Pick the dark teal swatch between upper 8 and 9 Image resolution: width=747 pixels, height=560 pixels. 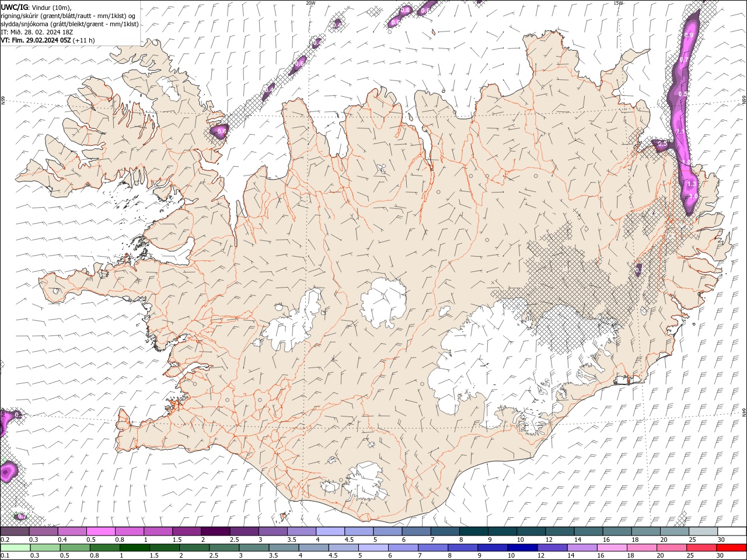pyautogui.click(x=474, y=531)
